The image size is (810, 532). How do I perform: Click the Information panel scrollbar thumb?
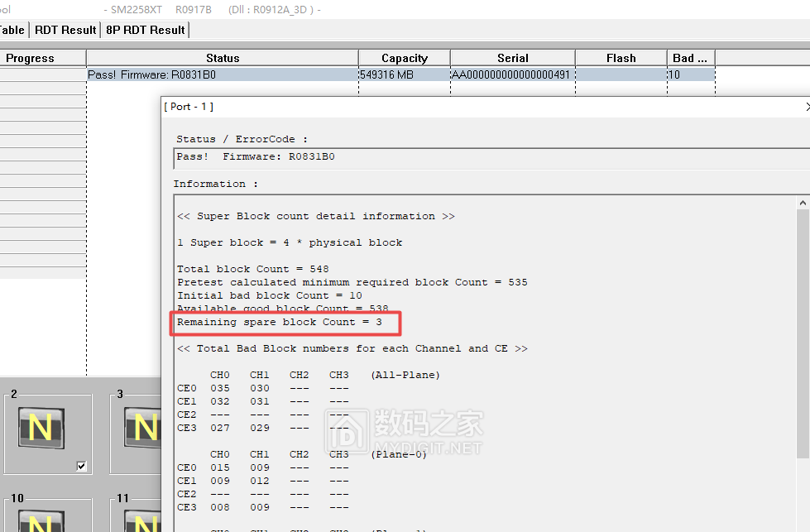802,331
